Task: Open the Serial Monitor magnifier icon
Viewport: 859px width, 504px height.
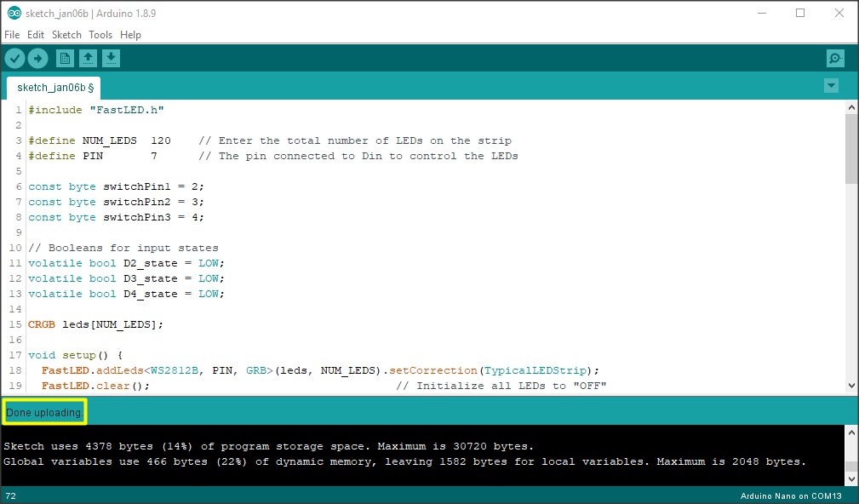Action: 835,58
